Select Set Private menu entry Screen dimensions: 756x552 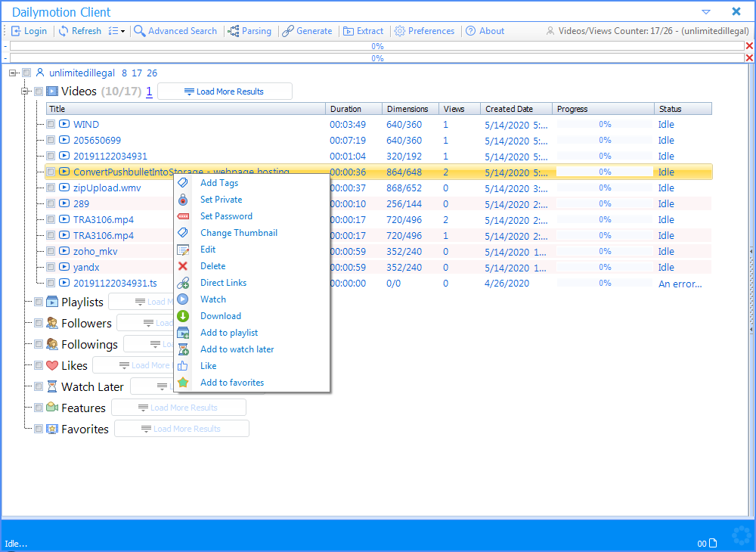click(222, 200)
